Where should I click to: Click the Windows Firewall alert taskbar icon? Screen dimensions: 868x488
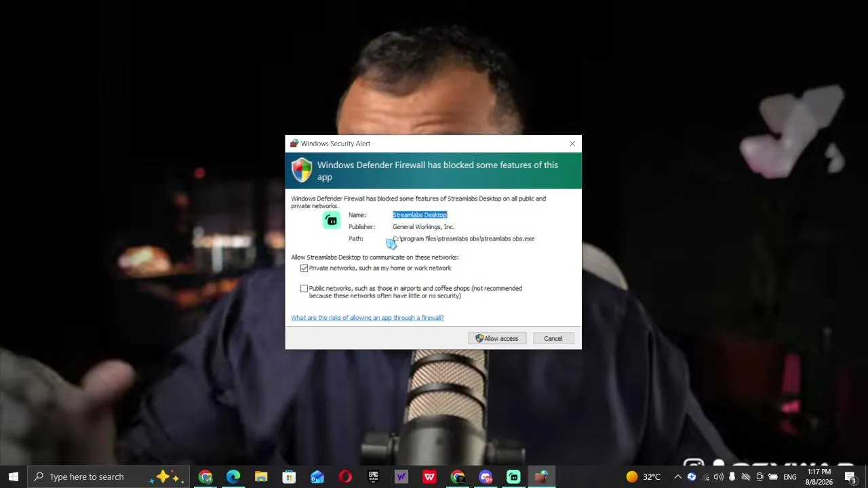541,476
